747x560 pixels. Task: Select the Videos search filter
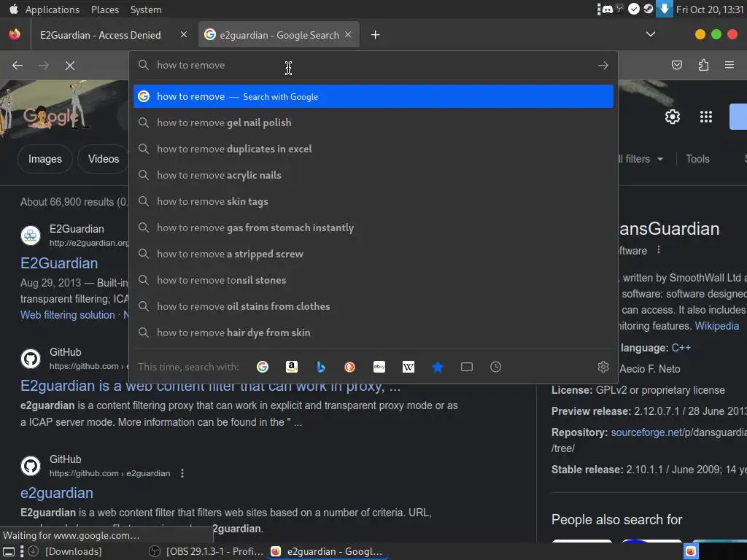[x=104, y=159]
